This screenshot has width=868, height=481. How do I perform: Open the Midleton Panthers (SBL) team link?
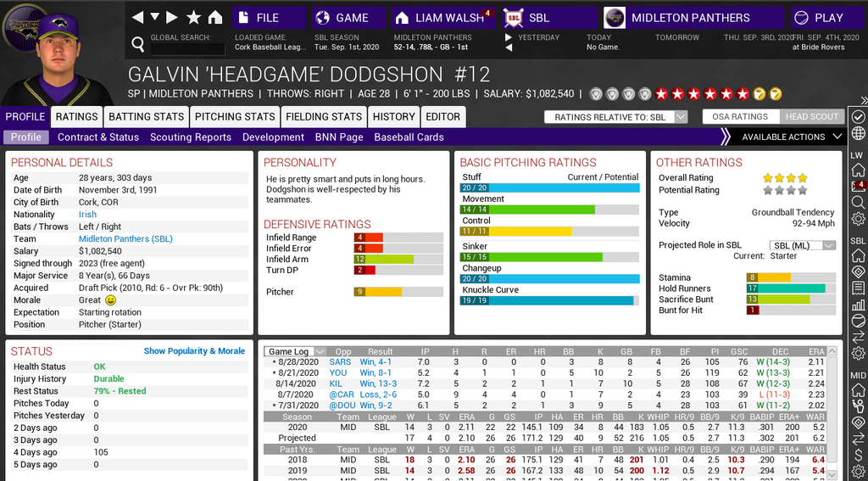[125, 239]
